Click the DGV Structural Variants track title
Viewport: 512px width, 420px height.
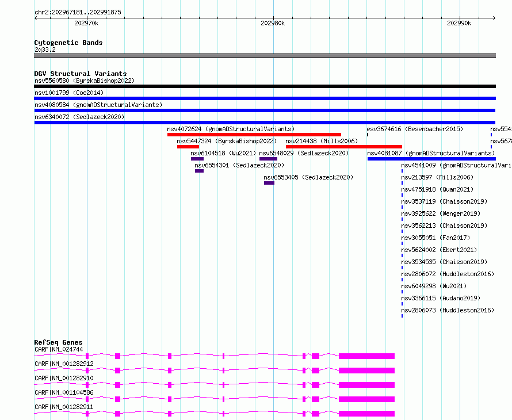point(81,74)
